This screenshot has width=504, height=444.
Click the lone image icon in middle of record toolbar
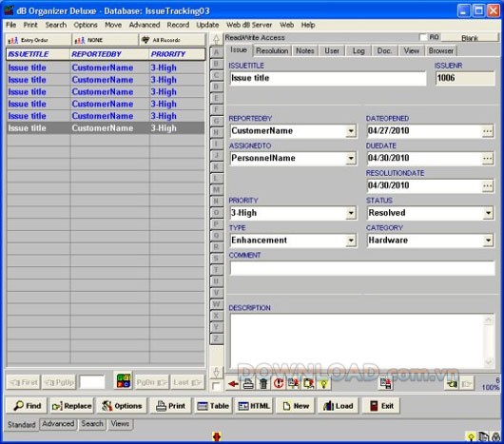point(385,384)
